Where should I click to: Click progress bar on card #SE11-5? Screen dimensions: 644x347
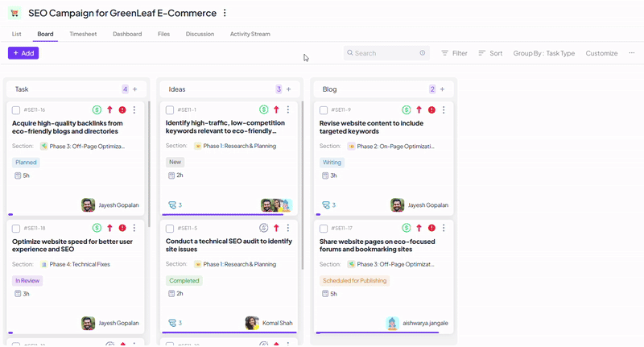[229, 333]
